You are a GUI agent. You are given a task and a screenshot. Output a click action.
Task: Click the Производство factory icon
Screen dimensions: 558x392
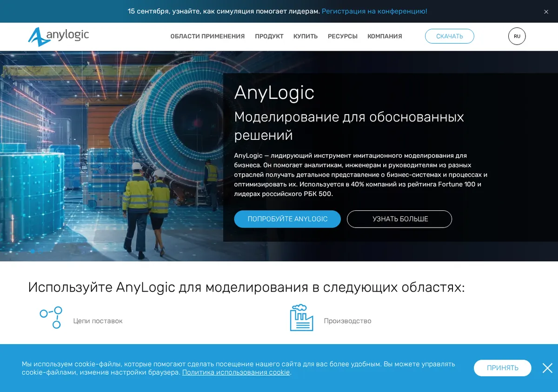[x=301, y=318]
